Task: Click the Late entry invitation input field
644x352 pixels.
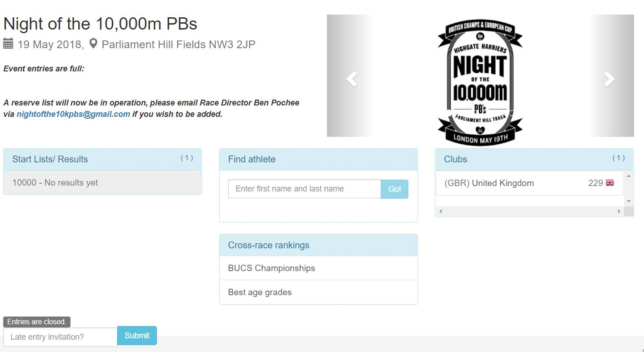Action: click(60, 337)
